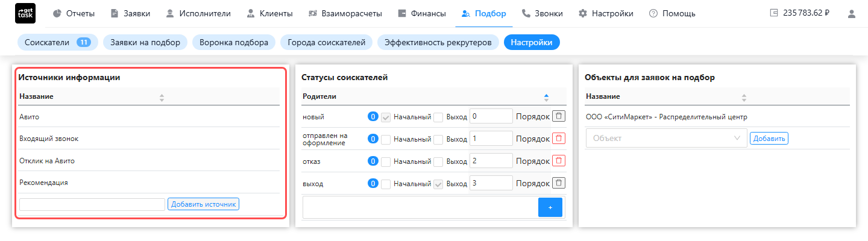Viewport: 868px width, 241px height.
Task: Click the 0 badge in 'отказ' row
Action: [x=373, y=161]
